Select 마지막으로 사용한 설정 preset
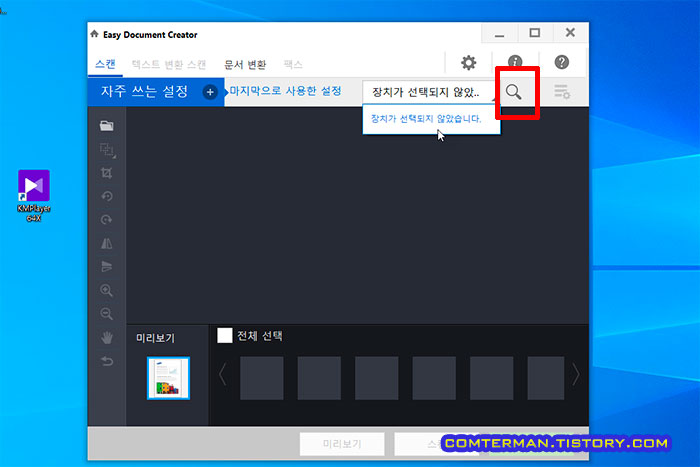Screen dimensions: 700x467 tap(286, 91)
